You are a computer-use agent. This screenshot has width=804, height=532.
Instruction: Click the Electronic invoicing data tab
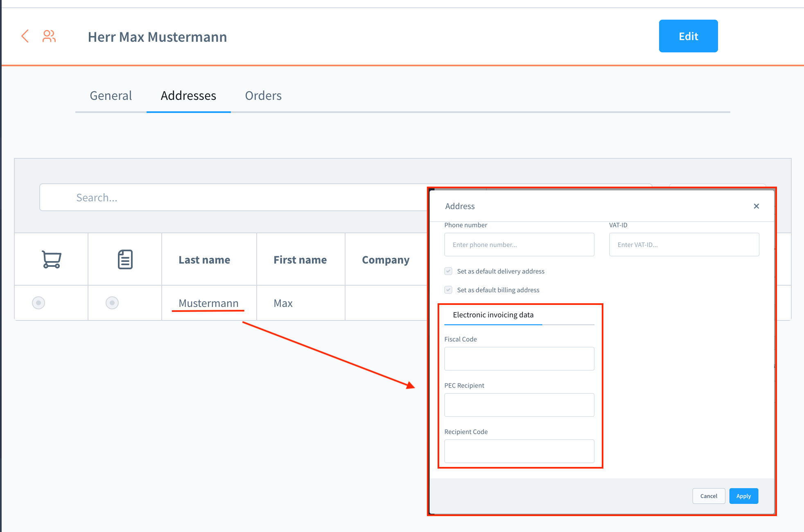pyautogui.click(x=493, y=315)
